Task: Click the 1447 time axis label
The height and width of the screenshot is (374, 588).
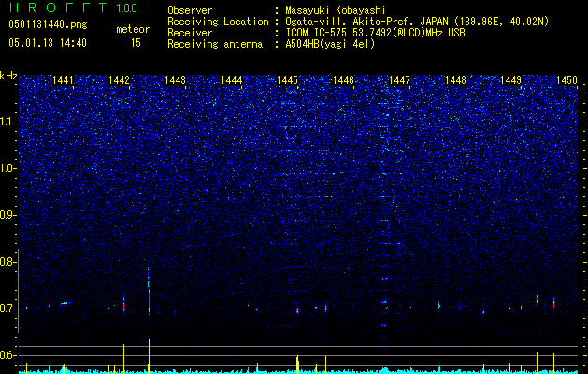Action: pos(400,79)
